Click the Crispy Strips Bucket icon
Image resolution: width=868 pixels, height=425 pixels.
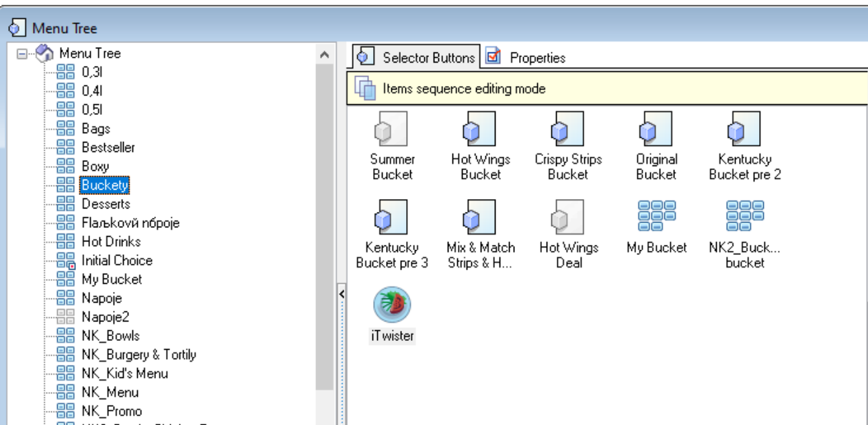(567, 128)
